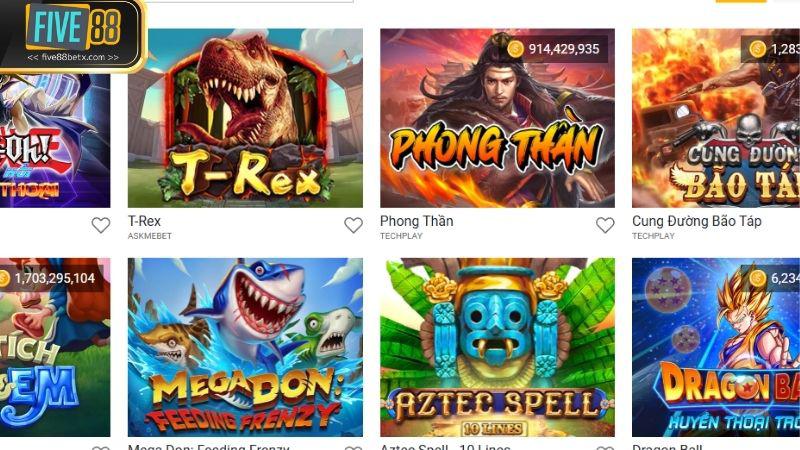Click Cung Đường Bão Táp title text
The height and width of the screenshot is (450, 800).
696,221
